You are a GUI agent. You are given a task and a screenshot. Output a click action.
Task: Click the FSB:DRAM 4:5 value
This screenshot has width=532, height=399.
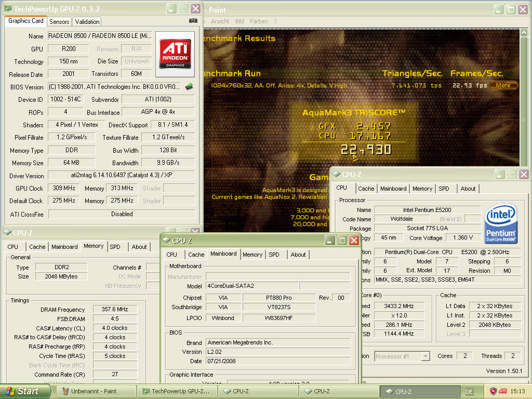pos(115,319)
